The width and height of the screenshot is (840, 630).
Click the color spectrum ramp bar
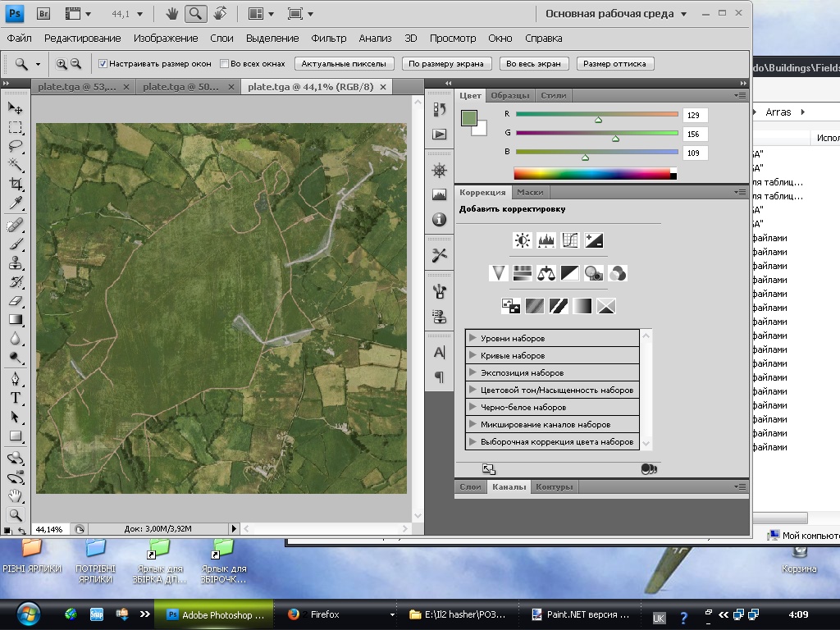[592, 173]
